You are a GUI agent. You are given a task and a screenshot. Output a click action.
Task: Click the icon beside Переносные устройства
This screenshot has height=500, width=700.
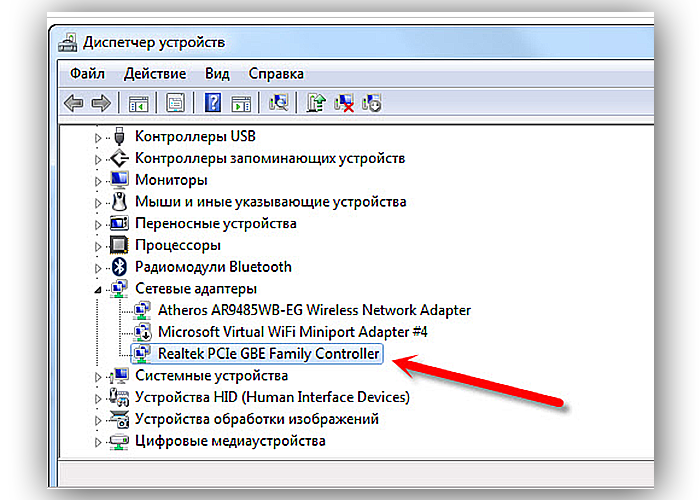pyautogui.click(x=119, y=223)
